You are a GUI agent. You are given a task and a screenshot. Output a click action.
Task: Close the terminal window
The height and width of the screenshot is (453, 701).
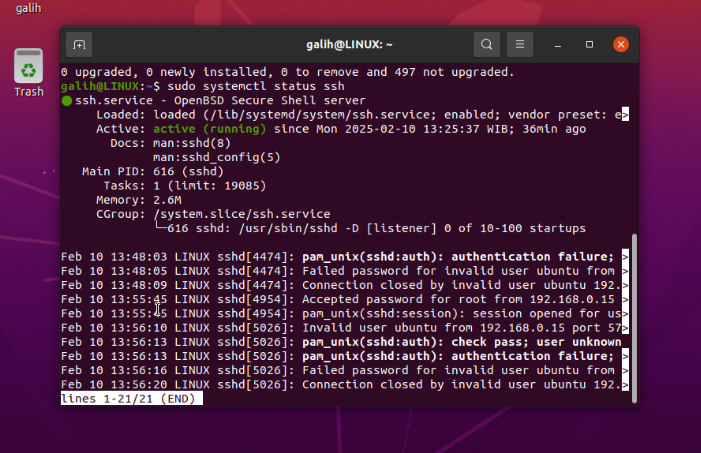[x=621, y=44]
